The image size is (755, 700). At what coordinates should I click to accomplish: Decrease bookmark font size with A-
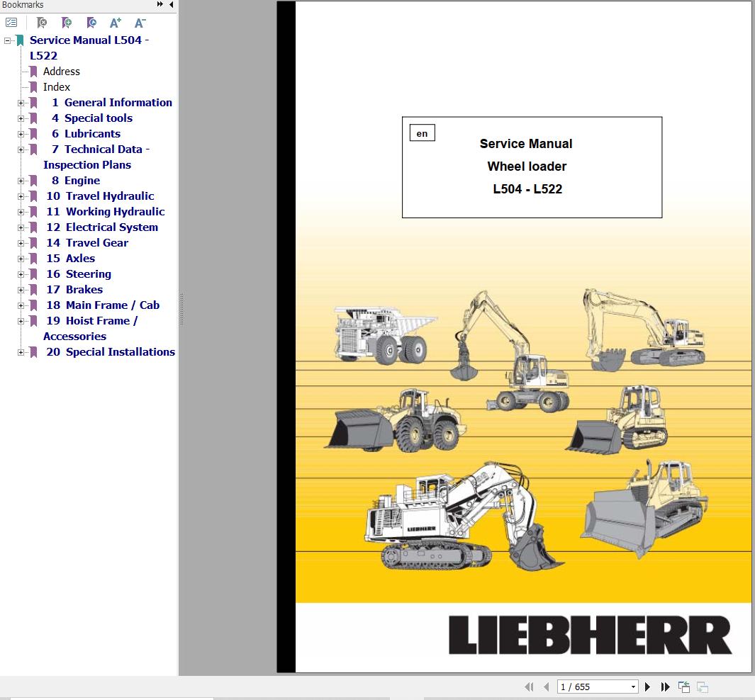pos(140,23)
